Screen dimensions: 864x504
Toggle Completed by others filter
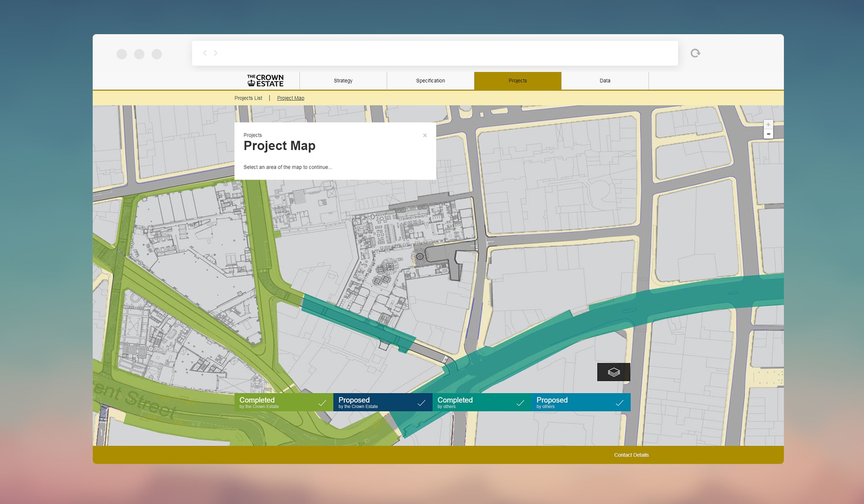pyautogui.click(x=481, y=402)
